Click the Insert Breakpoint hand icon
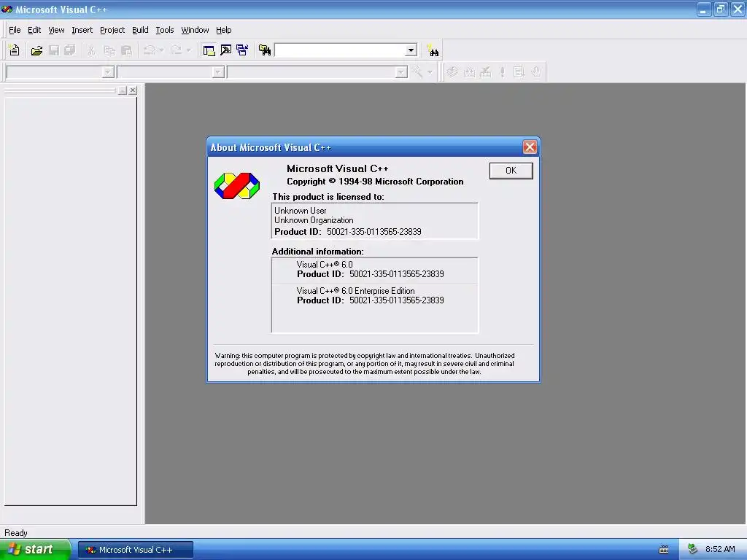This screenshot has width=747, height=560. coord(536,72)
